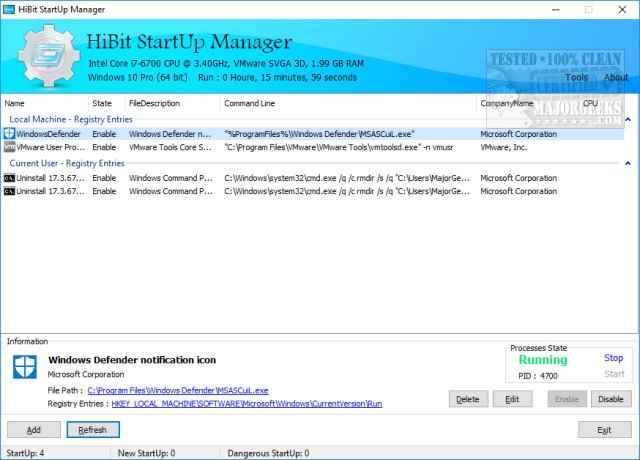Image resolution: width=640 pixels, height=460 pixels.
Task: Click the vmtoolsd.exe command line cell
Action: tap(339, 147)
